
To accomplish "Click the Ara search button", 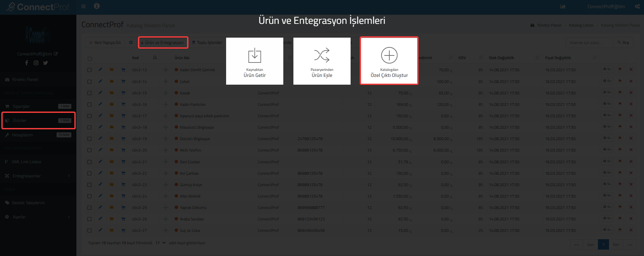I will coord(623,43).
